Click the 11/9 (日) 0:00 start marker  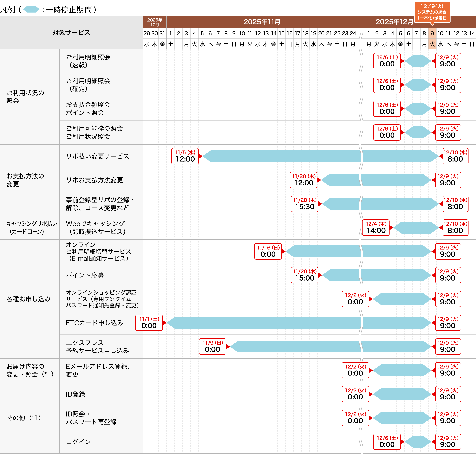coord(213,347)
